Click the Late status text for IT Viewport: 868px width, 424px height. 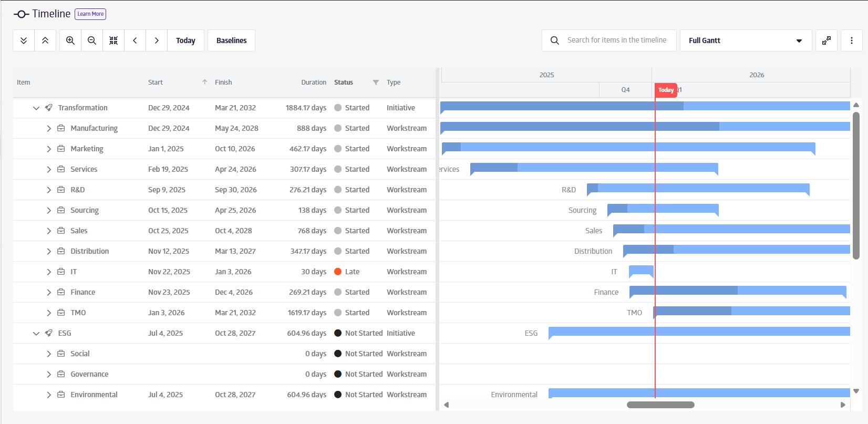[353, 272]
